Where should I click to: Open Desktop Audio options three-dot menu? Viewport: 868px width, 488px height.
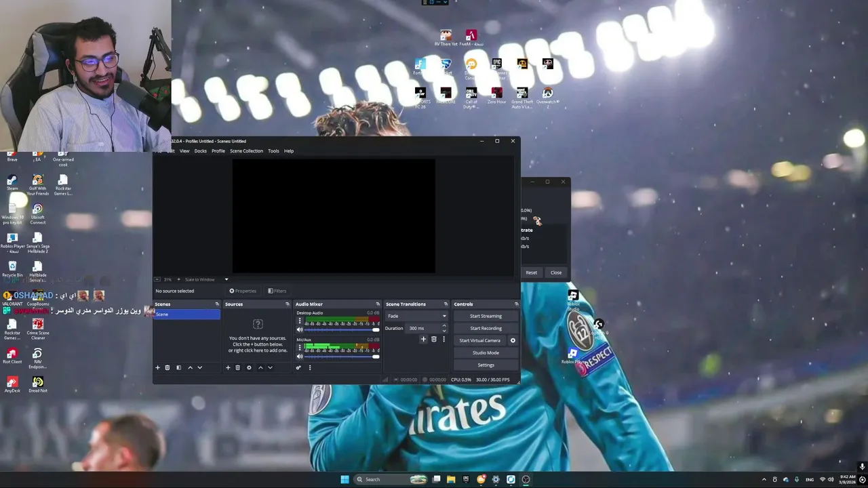(x=300, y=321)
